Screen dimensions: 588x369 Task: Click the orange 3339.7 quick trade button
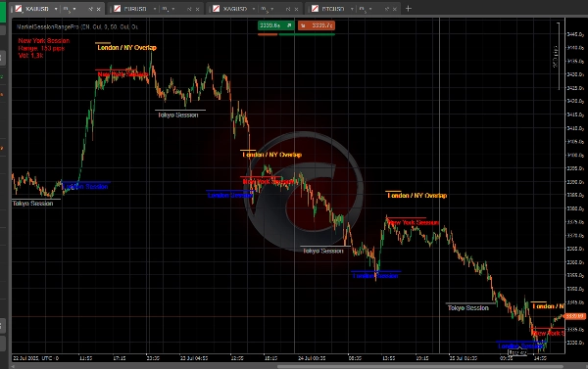(317, 25)
